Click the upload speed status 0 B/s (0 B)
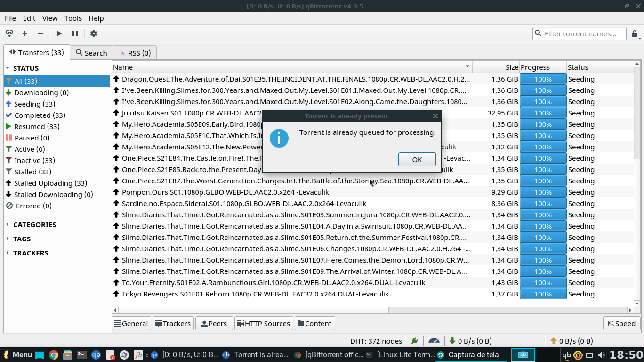Screen dimensions: 644x362 pyautogui.click(x=572, y=341)
